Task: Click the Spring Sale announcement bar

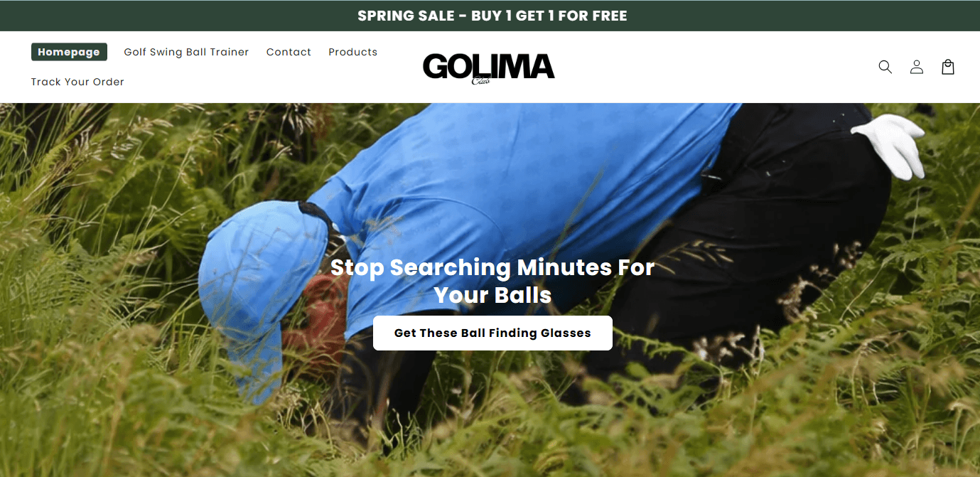Action: point(490,16)
